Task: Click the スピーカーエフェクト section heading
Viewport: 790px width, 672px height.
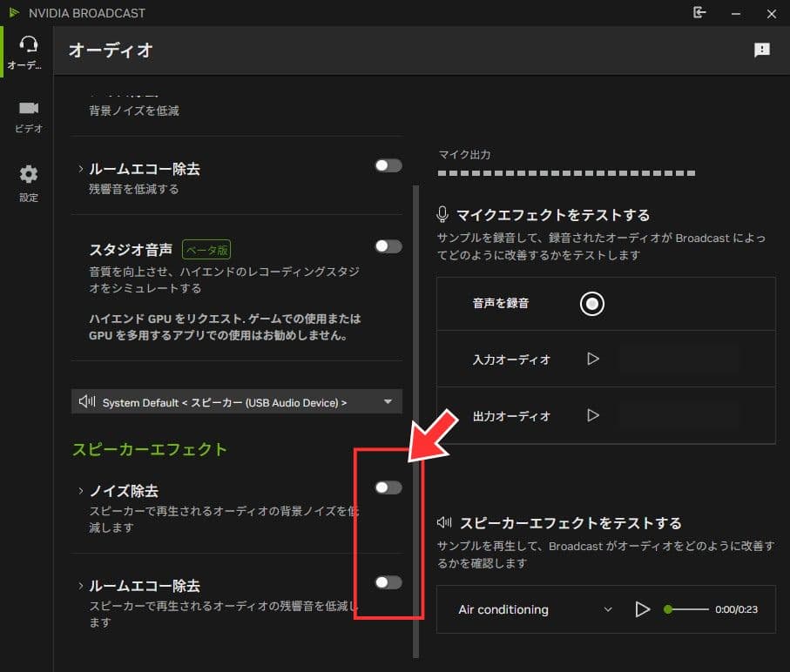Action: tap(150, 449)
